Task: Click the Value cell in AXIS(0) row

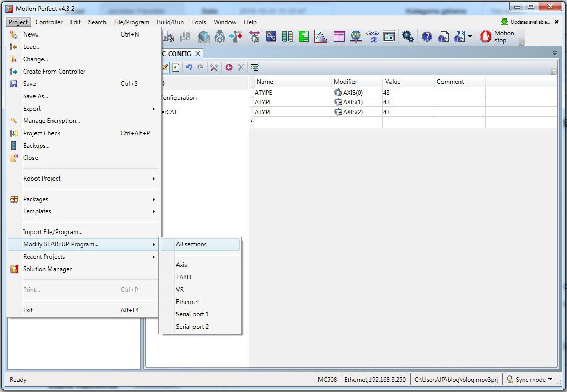Action: [408, 92]
